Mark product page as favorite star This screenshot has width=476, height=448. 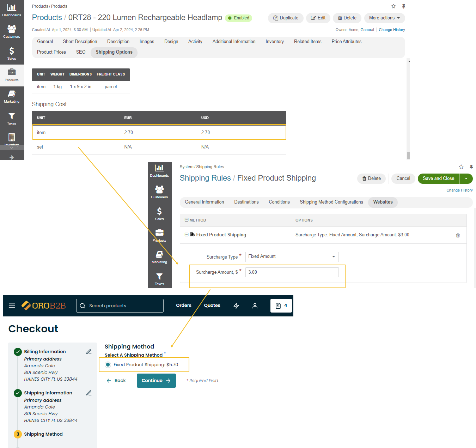(x=393, y=6)
